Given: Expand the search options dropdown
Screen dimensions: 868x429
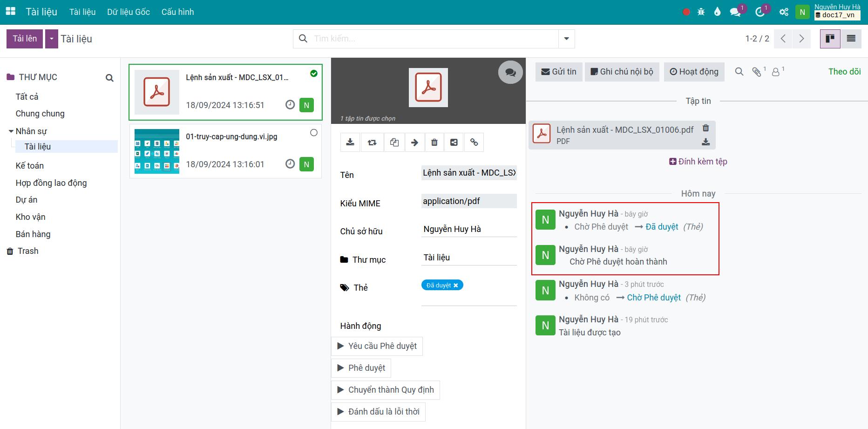Looking at the screenshot, I should tap(567, 39).
